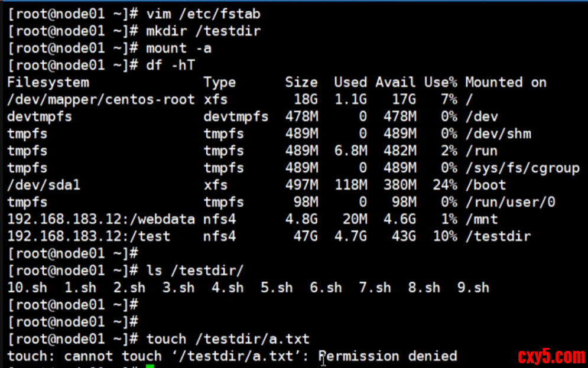Click the cxy5.com watermark link
The height and width of the screenshot is (368, 588).
point(551,357)
